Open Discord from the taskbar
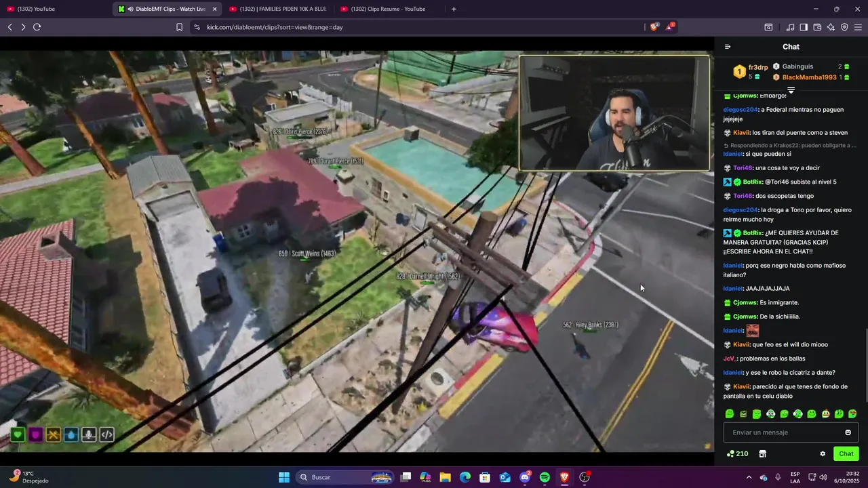This screenshot has width=868, height=488. [525, 477]
